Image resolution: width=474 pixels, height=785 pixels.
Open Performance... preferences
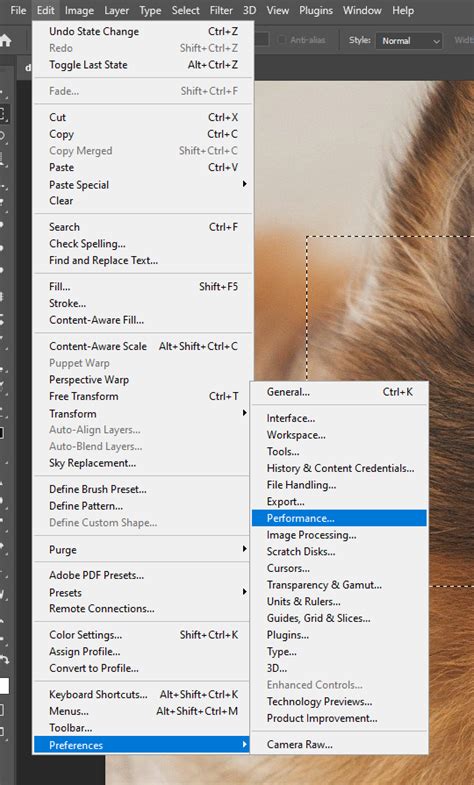coord(339,518)
